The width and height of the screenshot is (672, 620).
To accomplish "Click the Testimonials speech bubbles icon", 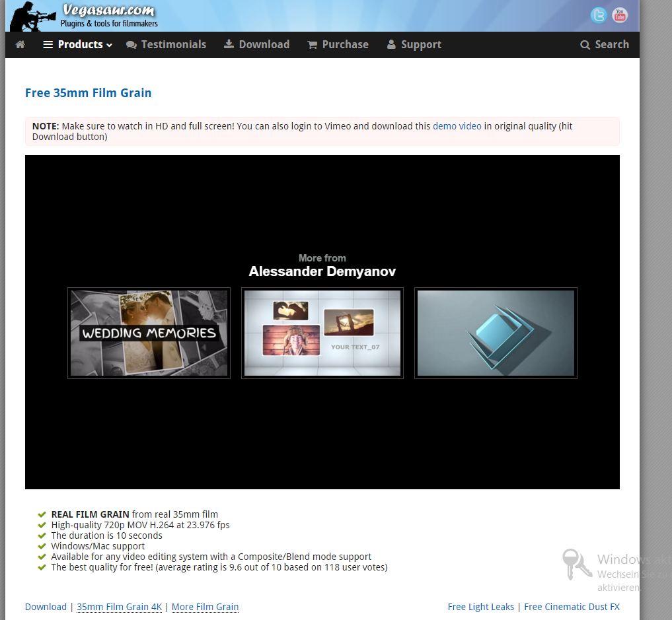I will (x=131, y=44).
